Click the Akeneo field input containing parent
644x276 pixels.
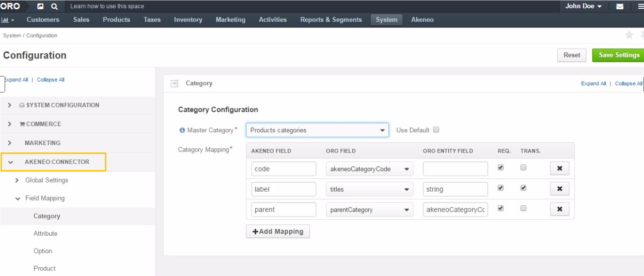click(284, 210)
